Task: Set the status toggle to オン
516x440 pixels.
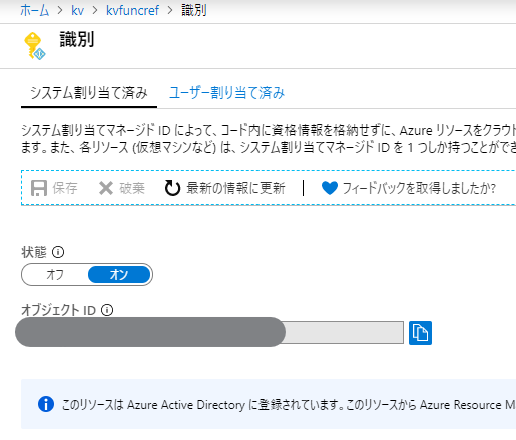Action: pos(119,275)
